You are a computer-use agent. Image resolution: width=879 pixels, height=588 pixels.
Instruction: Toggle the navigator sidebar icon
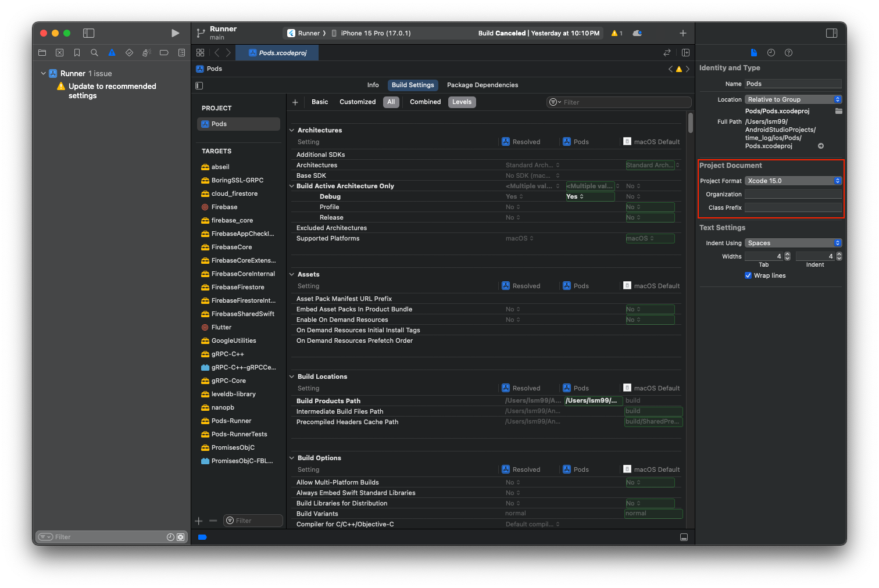(x=88, y=33)
